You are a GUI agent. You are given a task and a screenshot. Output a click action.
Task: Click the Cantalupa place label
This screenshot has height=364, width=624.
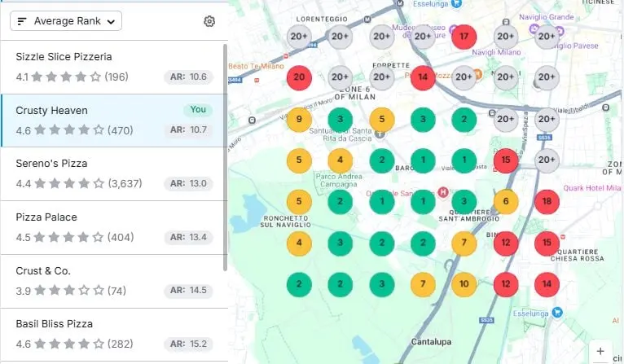(431, 342)
